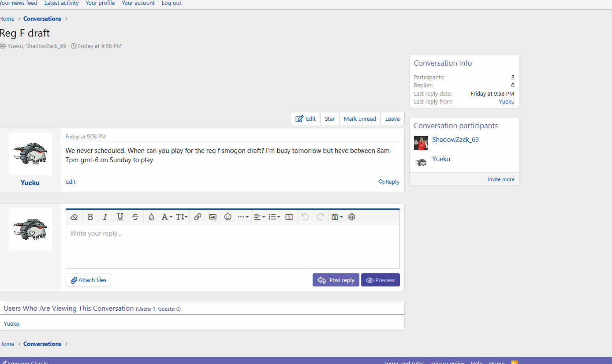Open the smilies emoji picker
Image resolution: width=612 pixels, height=364 pixels.
click(228, 217)
